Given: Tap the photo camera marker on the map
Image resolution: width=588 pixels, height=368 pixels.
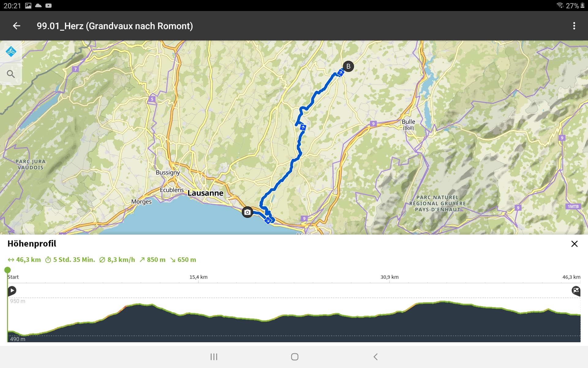Looking at the screenshot, I should pyautogui.click(x=247, y=212).
